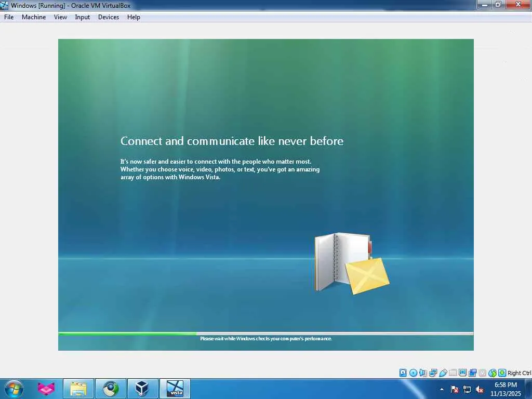
Task: Click the muted volume tray icon
Action: coord(480,389)
